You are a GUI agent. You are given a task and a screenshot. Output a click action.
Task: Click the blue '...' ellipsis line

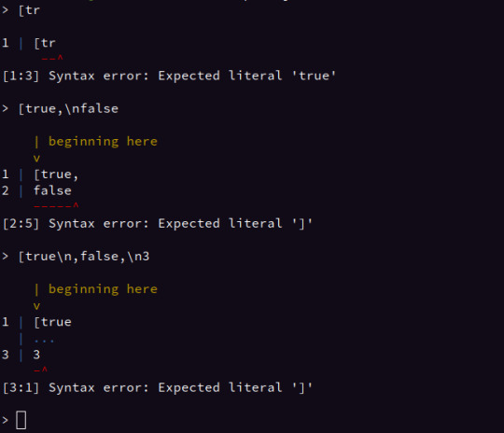tap(44, 340)
